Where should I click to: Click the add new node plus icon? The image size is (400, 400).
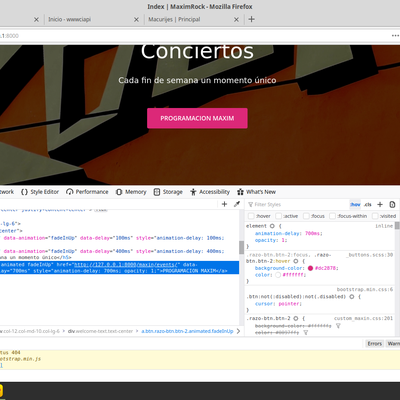[x=224, y=204]
